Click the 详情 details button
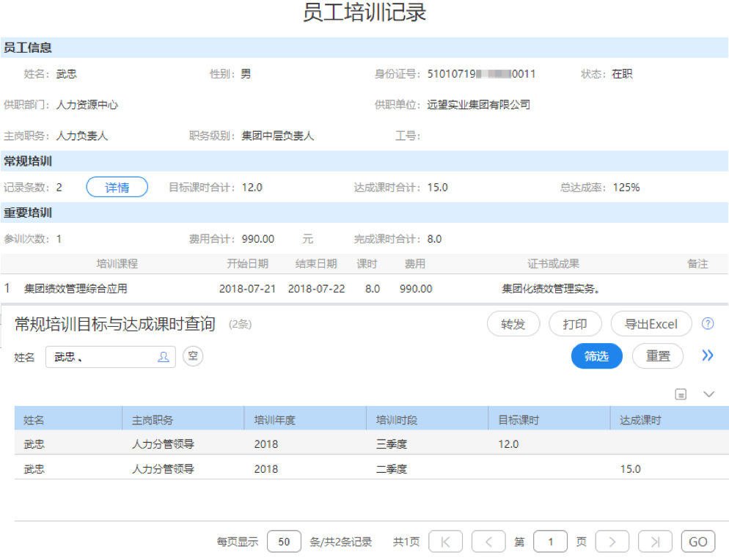The width and height of the screenshot is (729, 560). pyautogui.click(x=117, y=188)
